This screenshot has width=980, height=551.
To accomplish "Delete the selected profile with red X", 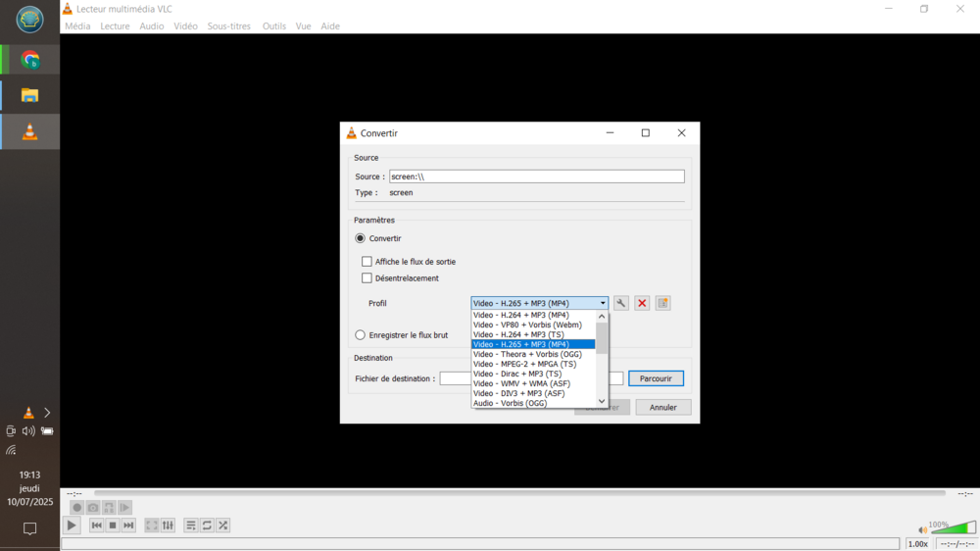I will 642,304.
